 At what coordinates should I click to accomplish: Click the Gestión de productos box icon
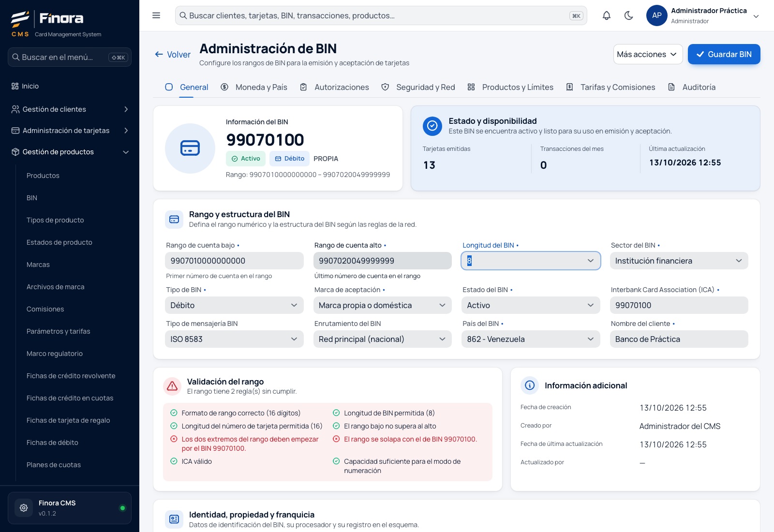tap(15, 152)
